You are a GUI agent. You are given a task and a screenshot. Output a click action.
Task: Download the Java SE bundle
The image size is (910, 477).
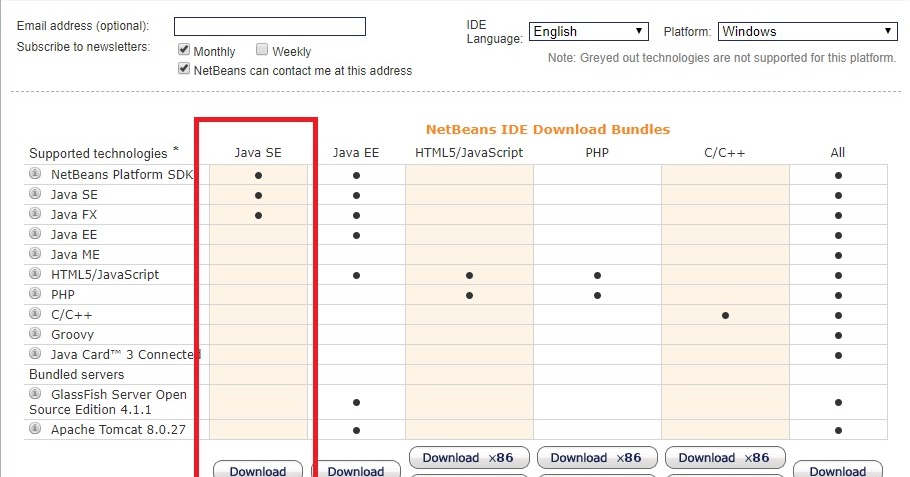pos(258,469)
